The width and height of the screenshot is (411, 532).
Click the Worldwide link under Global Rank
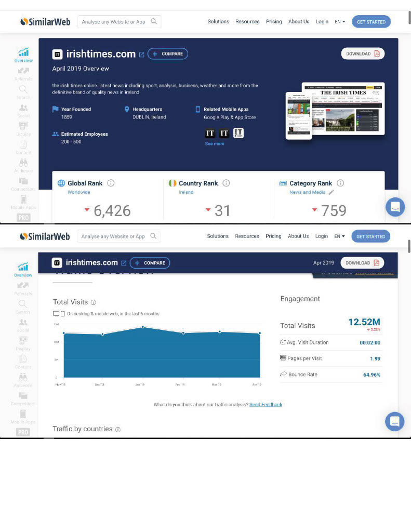point(79,192)
